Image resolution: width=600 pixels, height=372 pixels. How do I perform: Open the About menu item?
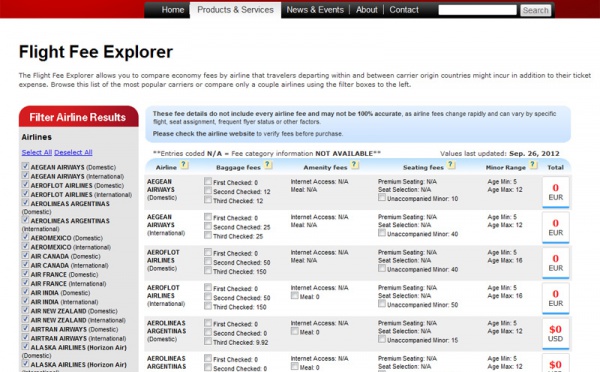[x=366, y=10]
